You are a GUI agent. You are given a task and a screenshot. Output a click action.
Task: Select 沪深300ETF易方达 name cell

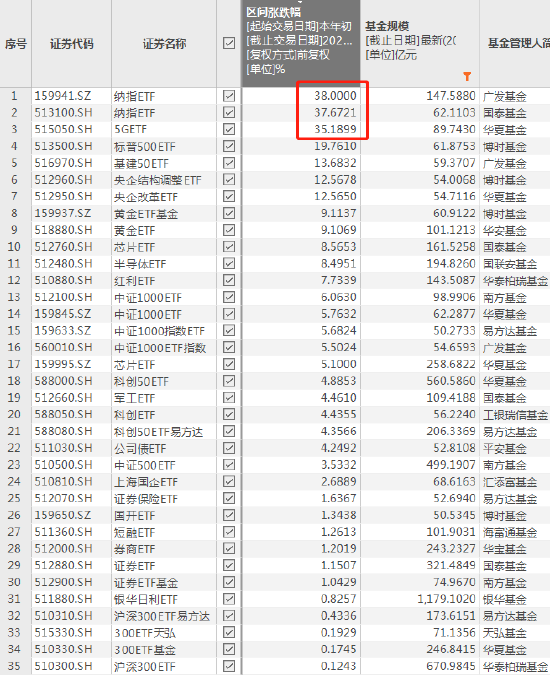tap(162, 616)
